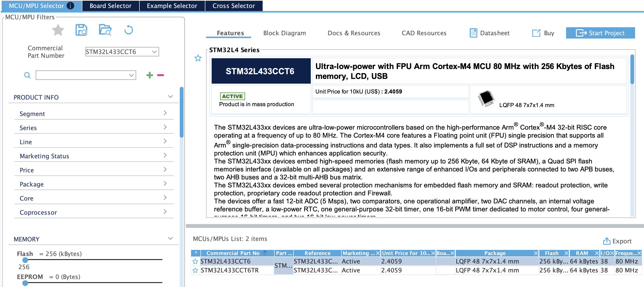Click the EEPROM slider handle

[x=25, y=283]
